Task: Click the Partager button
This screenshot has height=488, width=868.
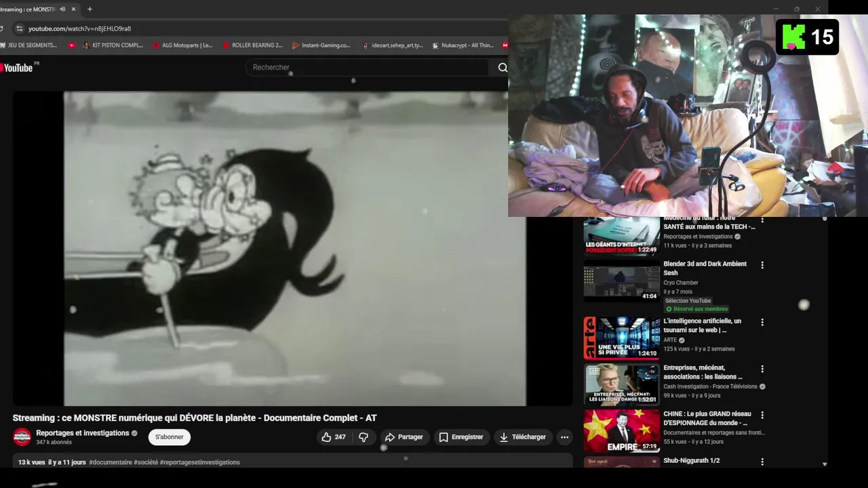Action: (x=403, y=437)
